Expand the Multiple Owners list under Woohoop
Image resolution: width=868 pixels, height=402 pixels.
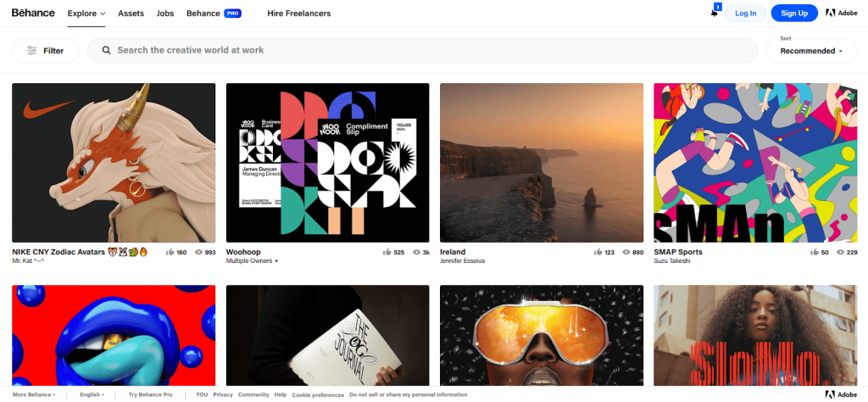[252, 261]
